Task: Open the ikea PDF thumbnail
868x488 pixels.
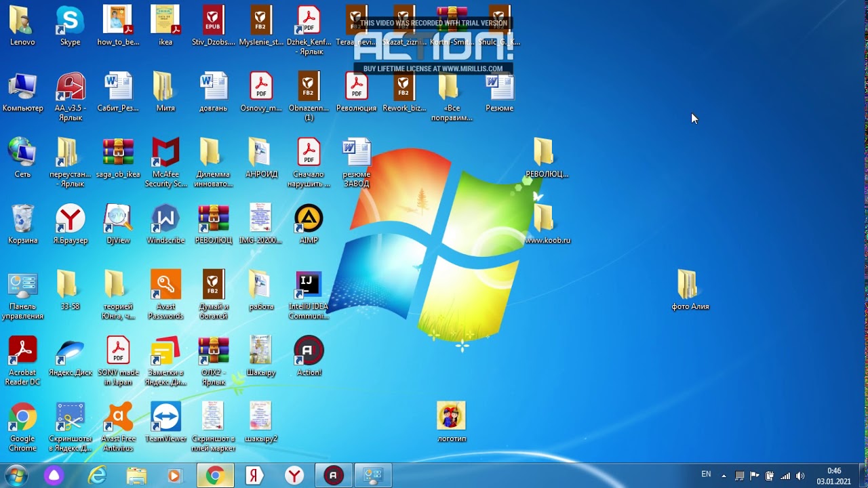Action: tap(165, 25)
